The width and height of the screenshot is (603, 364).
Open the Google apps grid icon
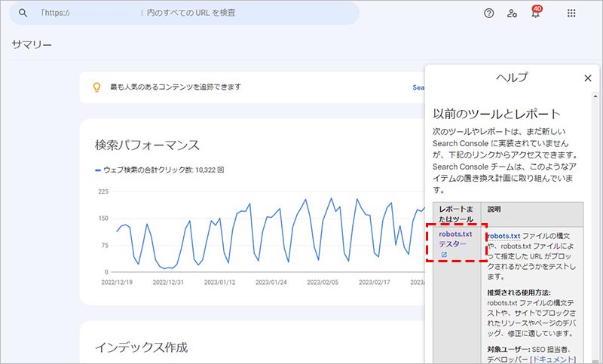571,13
